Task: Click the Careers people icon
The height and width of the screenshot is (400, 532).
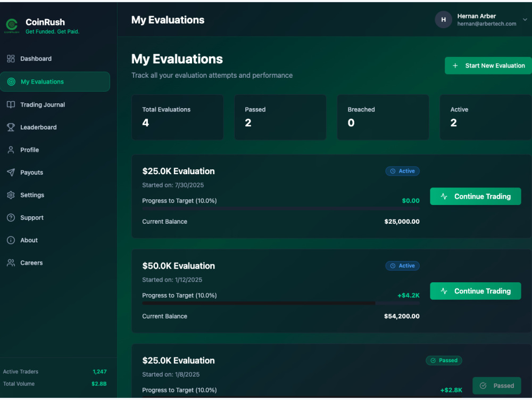Action: pos(11,263)
